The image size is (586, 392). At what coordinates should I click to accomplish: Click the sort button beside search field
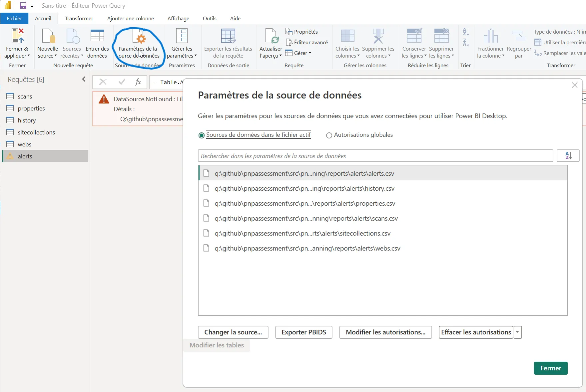[x=568, y=155]
